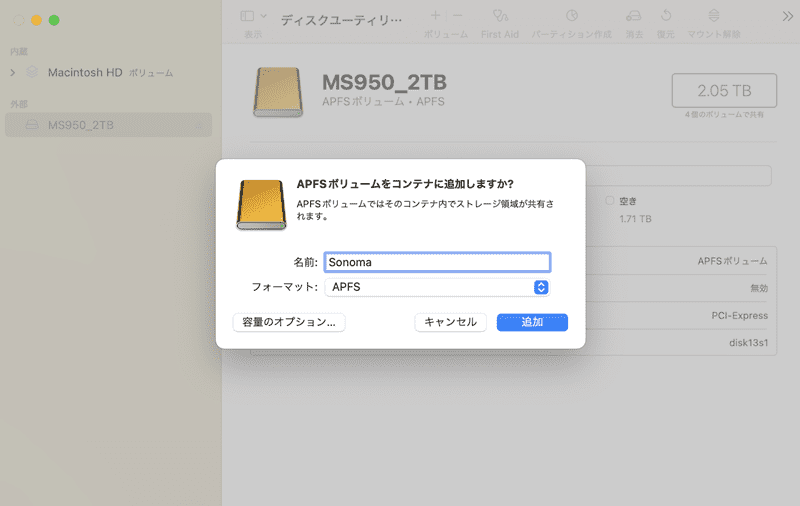Viewport: 800px width, 506px height.
Task: Select MS950_2TB in the sidebar
Action: click(x=108, y=125)
